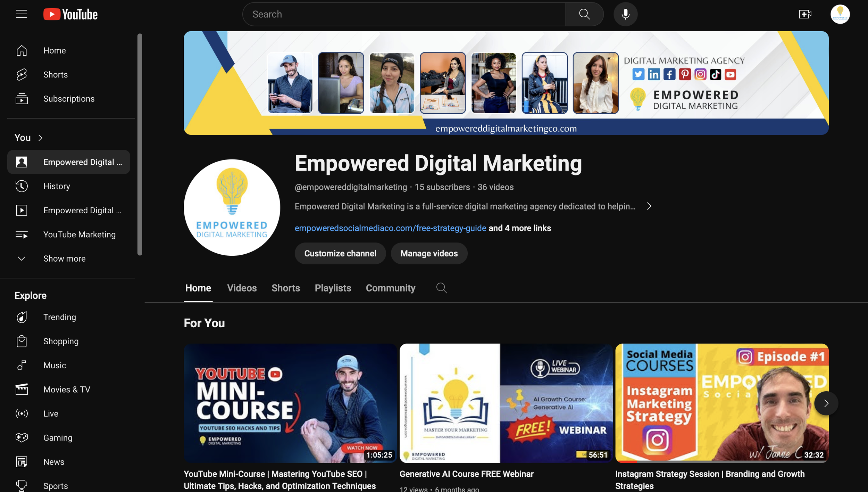868x492 pixels.
Task: Search within channel magnifier icon
Action: tap(441, 288)
